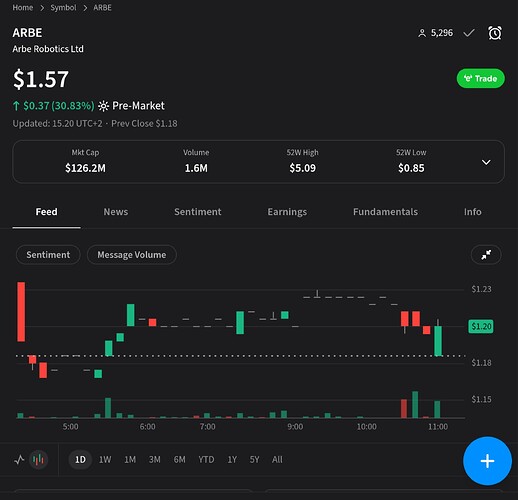Toggle the watchlist checkmark icon
Viewport: 518px width, 500px height.
point(469,33)
